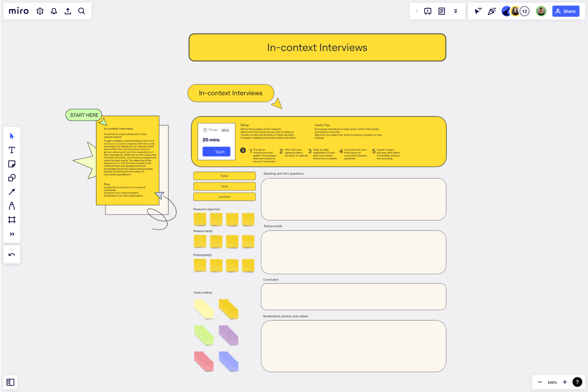Viewport: 588px width, 392px height.
Task: Click the blue Share button
Action: tap(566, 11)
